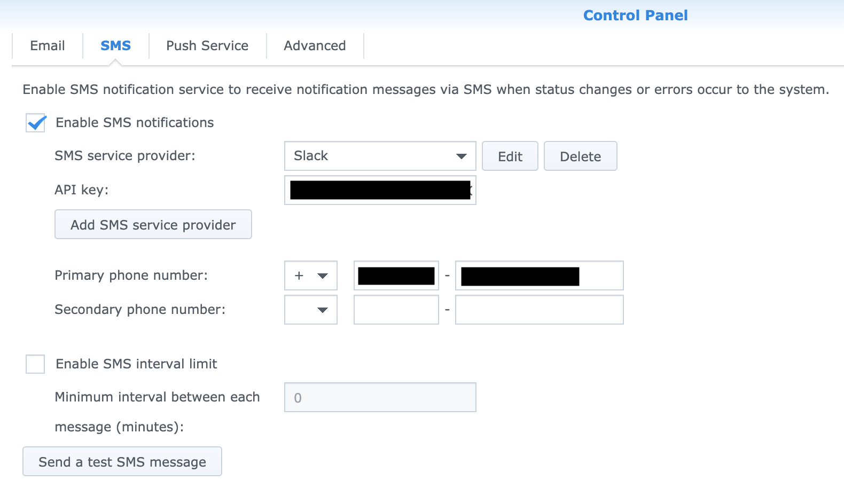Focus the primary phone area code field

pos(396,275)
